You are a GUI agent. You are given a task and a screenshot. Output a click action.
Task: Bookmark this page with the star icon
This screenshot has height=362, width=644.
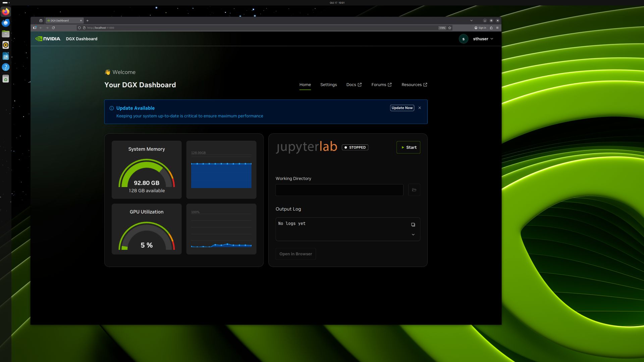click(449, 28)
